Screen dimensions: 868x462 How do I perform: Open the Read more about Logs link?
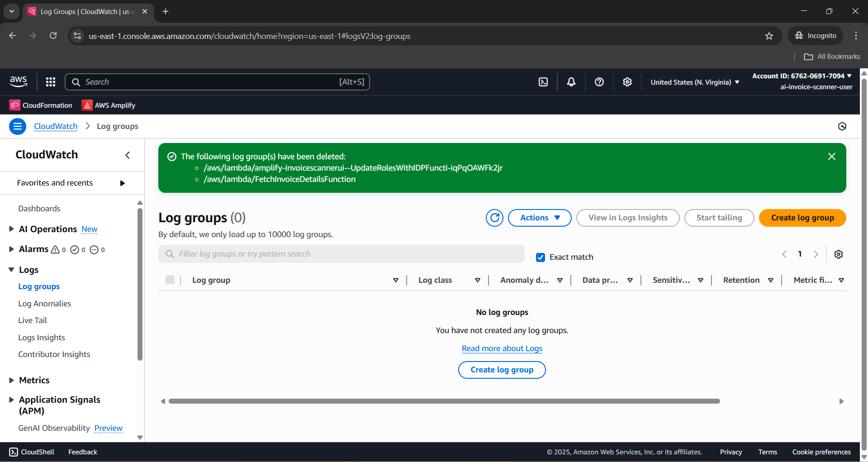coord(502,348)
